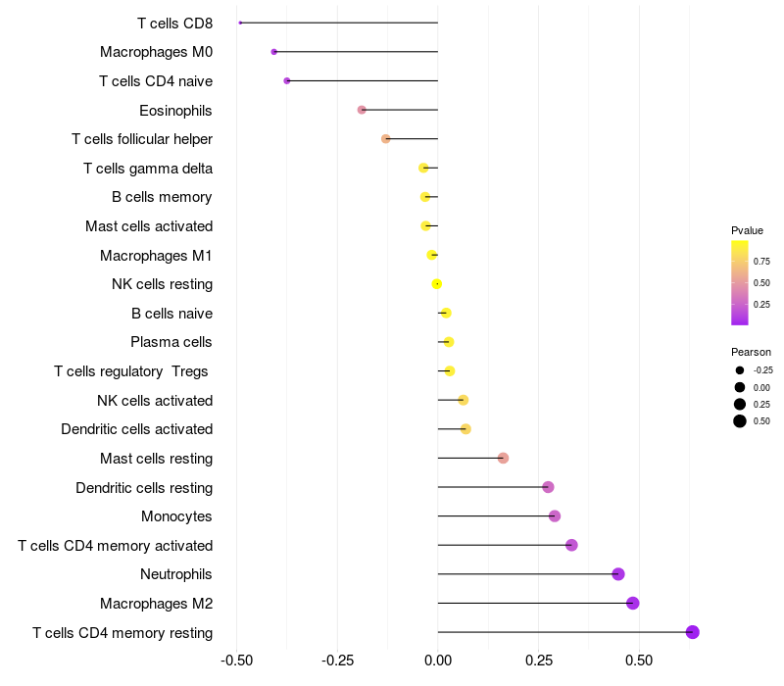The width and height of the screenshot is (784, 686).
Task: Select the Pearson 0.25 legend circle
Action: pyautogui.click(x=740, y=404)
